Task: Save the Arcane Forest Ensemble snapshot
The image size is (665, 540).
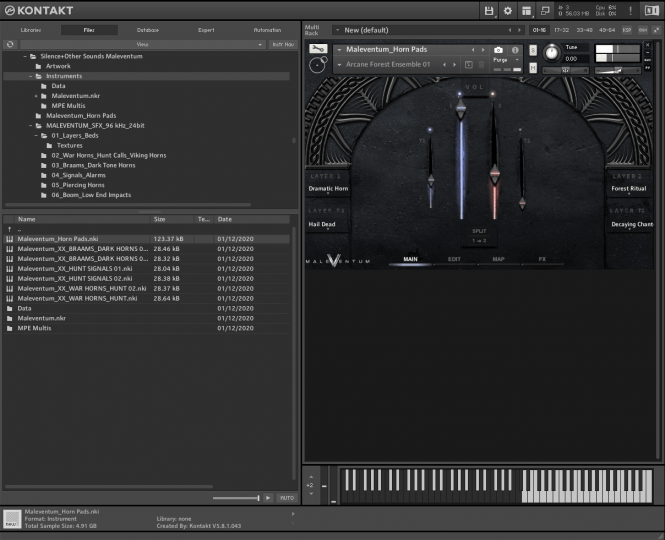Action: coord(469,64)
